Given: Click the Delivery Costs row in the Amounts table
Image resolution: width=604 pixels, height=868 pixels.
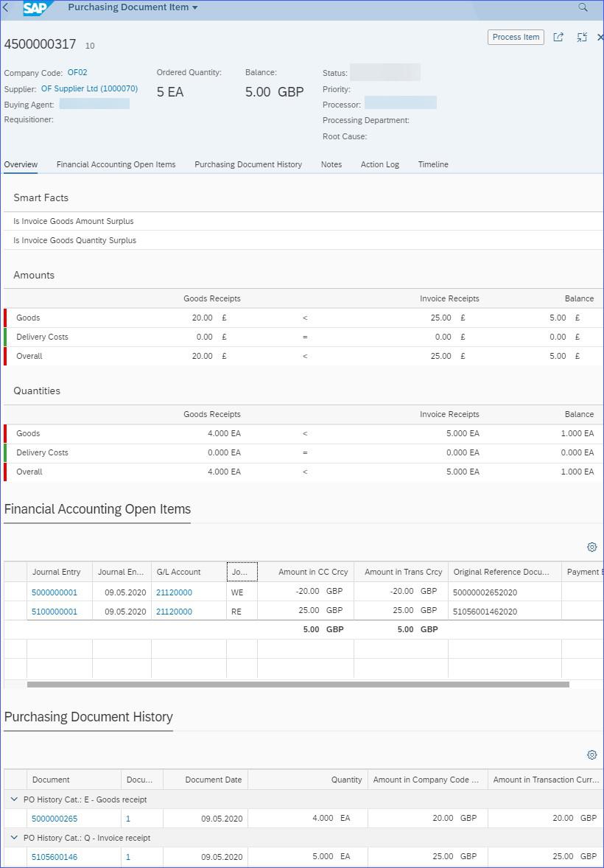Looking at the screenshot, I should pyautogui.click(x=302, y=337).
